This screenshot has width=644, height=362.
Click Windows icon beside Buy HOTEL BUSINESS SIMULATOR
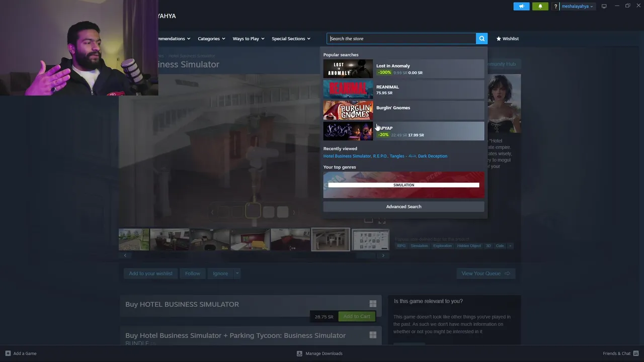373,304
